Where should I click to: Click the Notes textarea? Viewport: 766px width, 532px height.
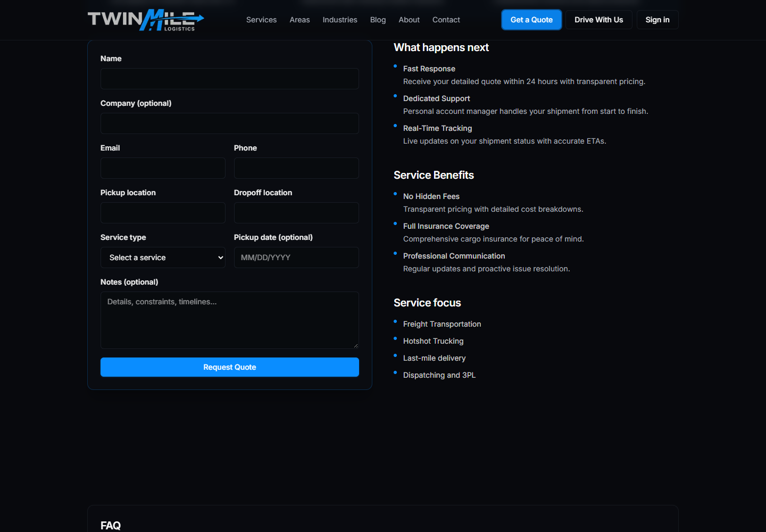click(x=230, y=320)
